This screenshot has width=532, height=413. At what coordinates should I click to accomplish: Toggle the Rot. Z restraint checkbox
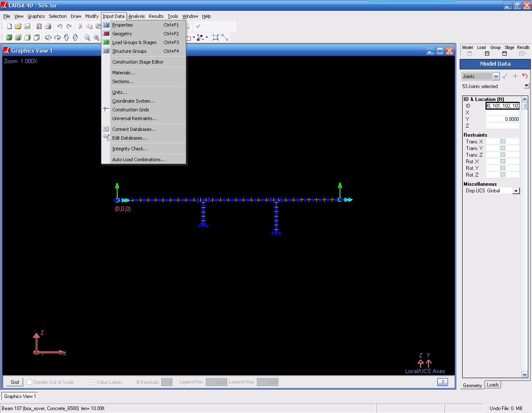[x=503, y=175]
